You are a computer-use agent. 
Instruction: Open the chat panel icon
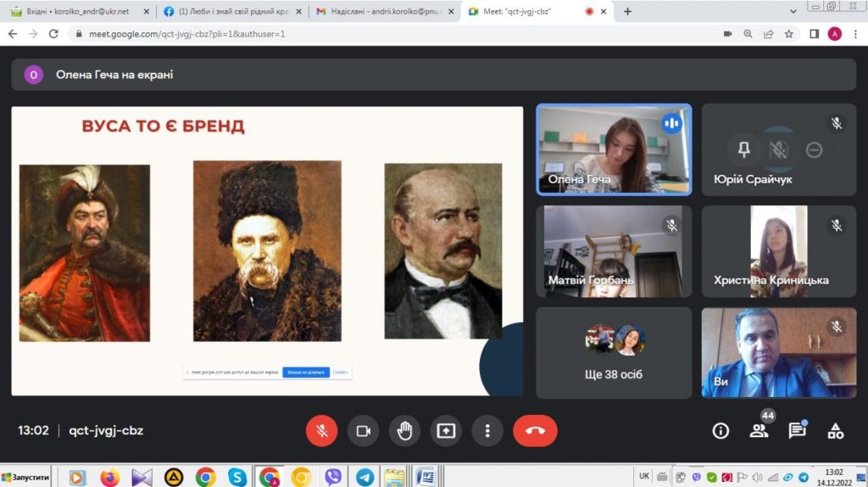797,431
